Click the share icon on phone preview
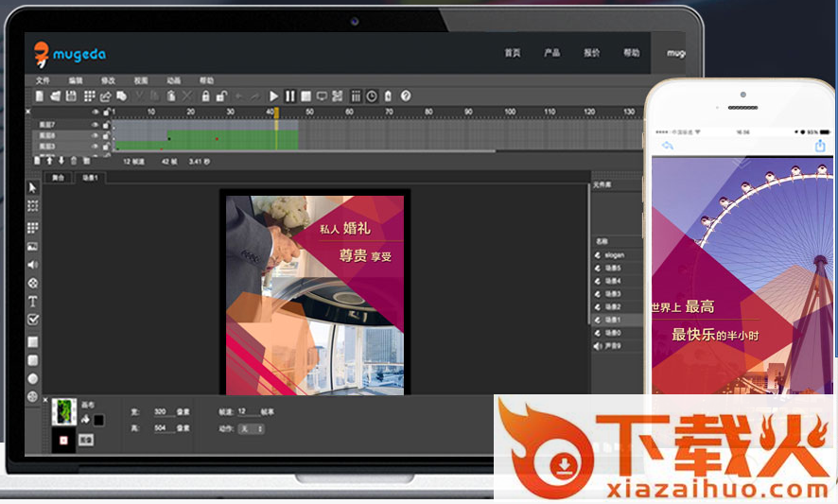This screenshot has width=838, height=504. coord(819,145)
